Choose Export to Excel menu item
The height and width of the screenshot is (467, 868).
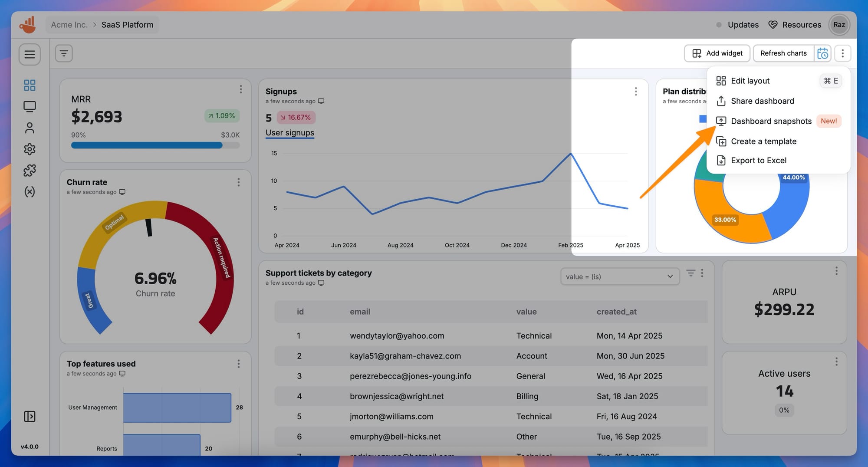[758, 160]
